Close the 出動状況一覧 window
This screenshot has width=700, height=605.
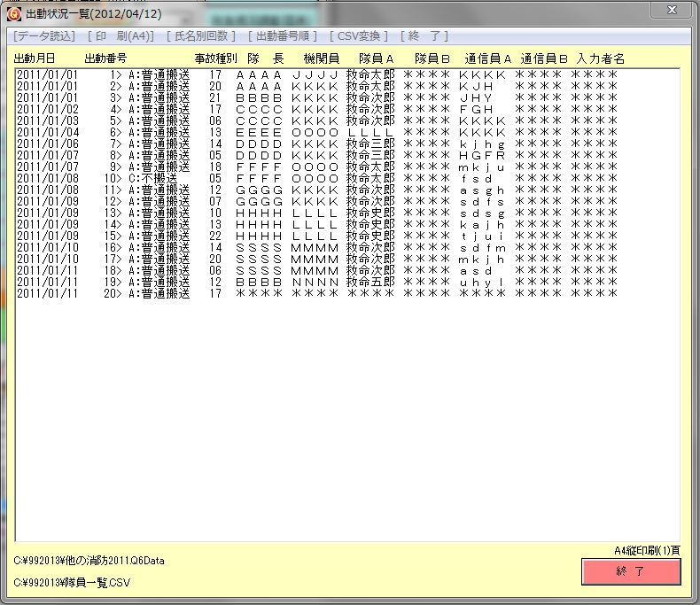click(x=671, y=10)
